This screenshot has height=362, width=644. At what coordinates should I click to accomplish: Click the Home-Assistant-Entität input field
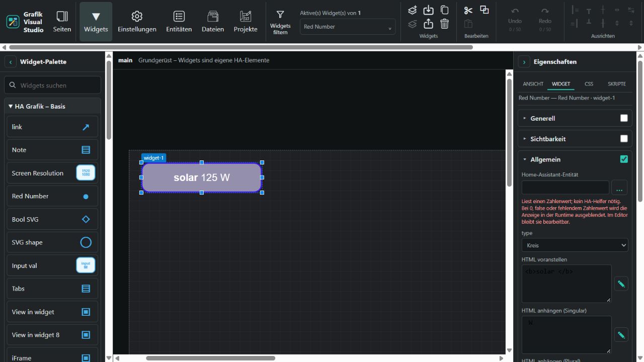coord(566,188)
